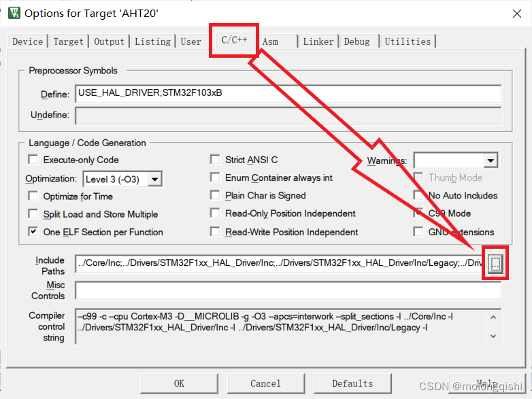
Task: Open the Warnings dropdown
Action: point(491,160)
